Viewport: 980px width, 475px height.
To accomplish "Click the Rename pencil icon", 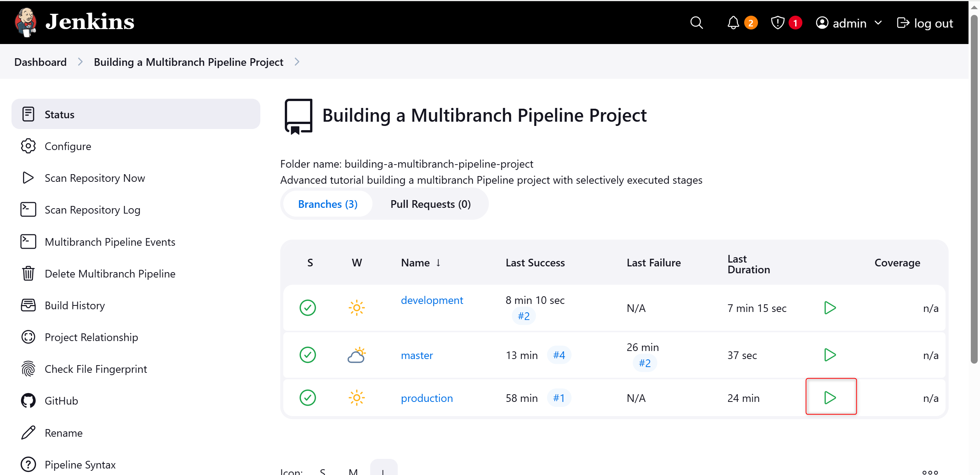I will 28,433.
